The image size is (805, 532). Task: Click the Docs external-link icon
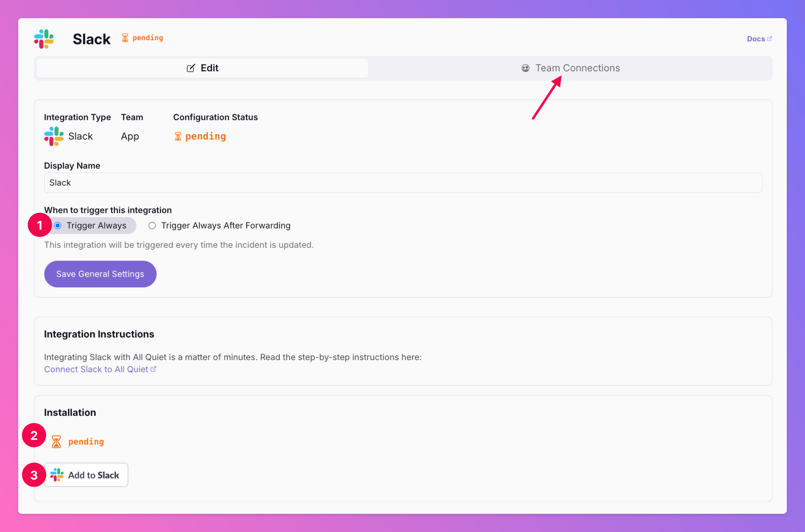coord(769,39)
